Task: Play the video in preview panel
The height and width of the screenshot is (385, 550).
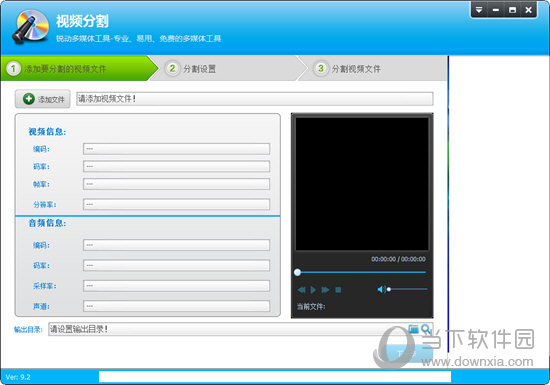Action: click(313, 290)
